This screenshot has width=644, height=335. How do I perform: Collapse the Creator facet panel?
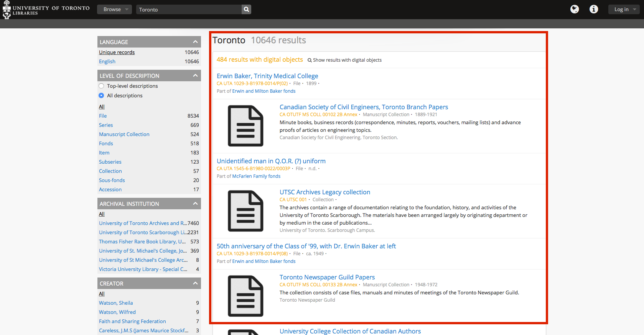[x=195, y=283]
